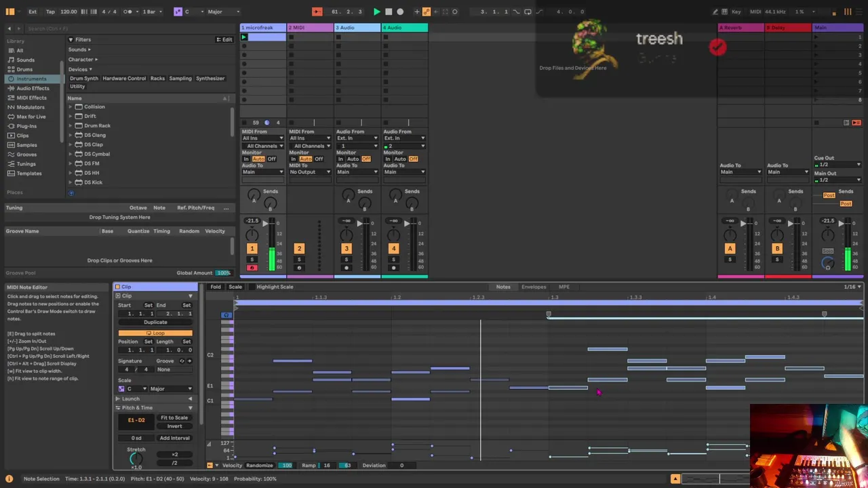Click the MIDI Arrangement Overdub plus icon
868x488 pixels.
tap(418, 12)
